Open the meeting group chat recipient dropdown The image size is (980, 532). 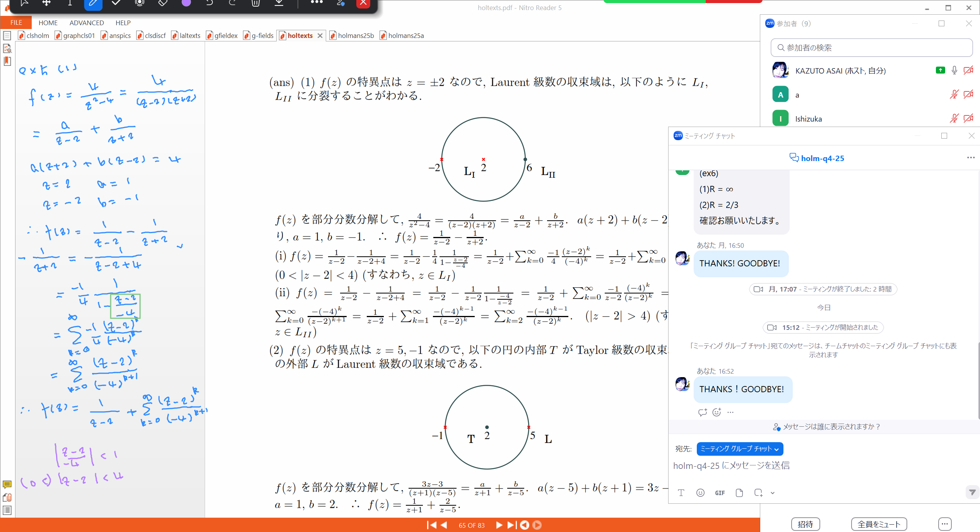(740, 449)
